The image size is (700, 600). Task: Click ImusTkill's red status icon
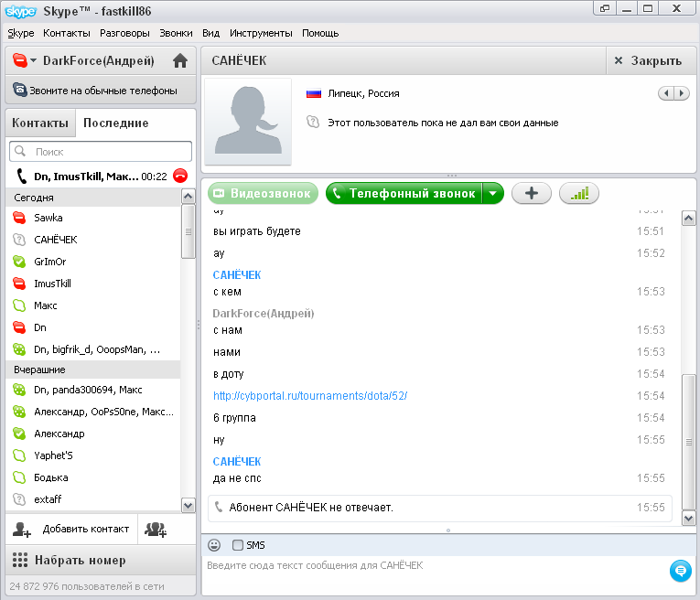click(x=19, y=284)
